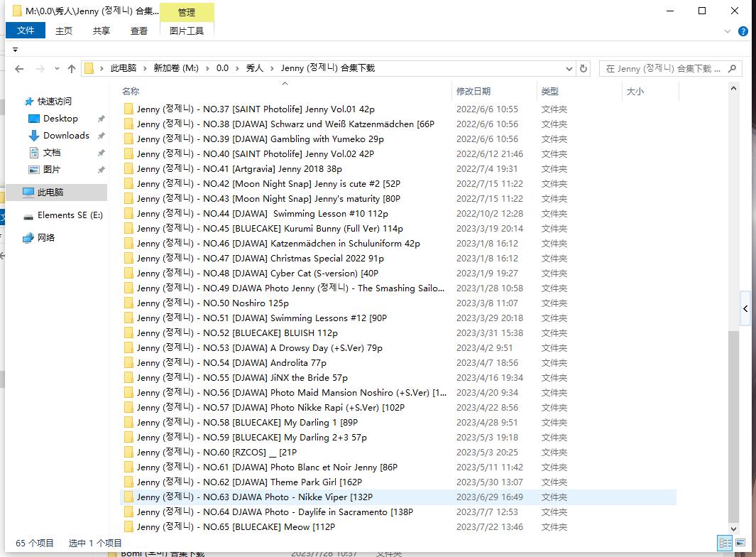
Task: Select 此电脑 in the navigation pane
Action: point(50,193)
